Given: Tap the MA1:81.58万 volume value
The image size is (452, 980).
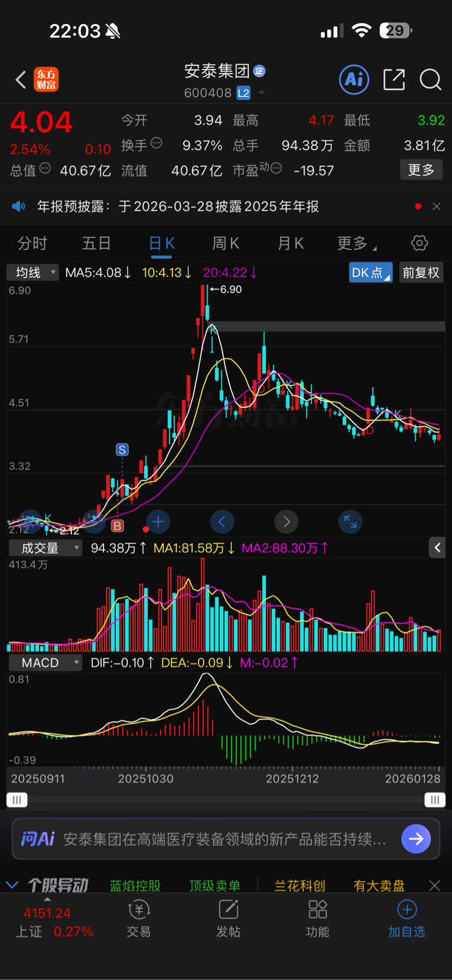Looking at the screenshot, I should 194,548.
